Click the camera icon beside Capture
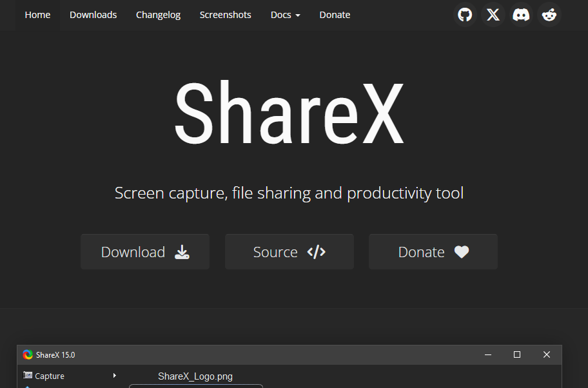This screenshot has height=388, width=588. (x=27, y=375)
